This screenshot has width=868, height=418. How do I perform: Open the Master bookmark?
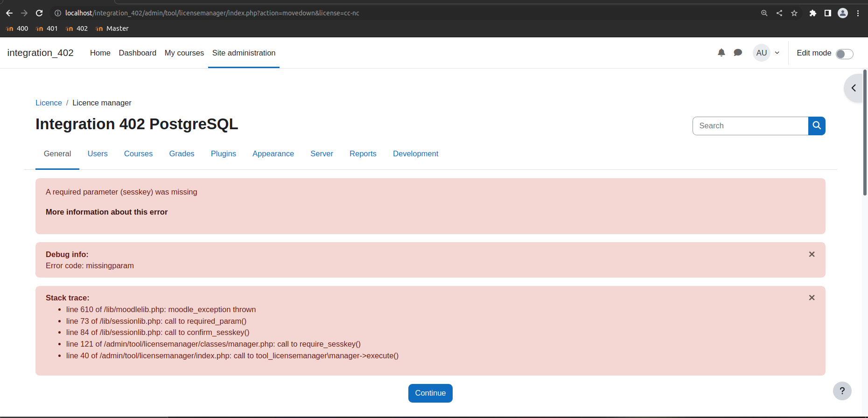[x=112, y=28]
